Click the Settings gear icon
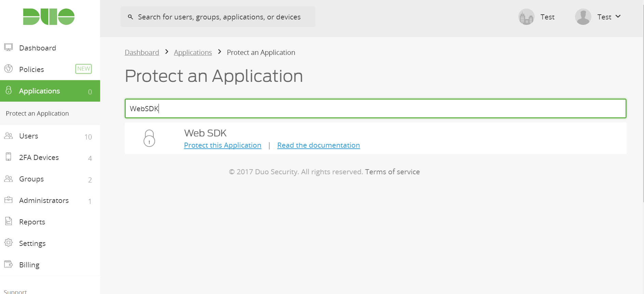Screen dimensions: 644x294 click(x=9, y=243)
